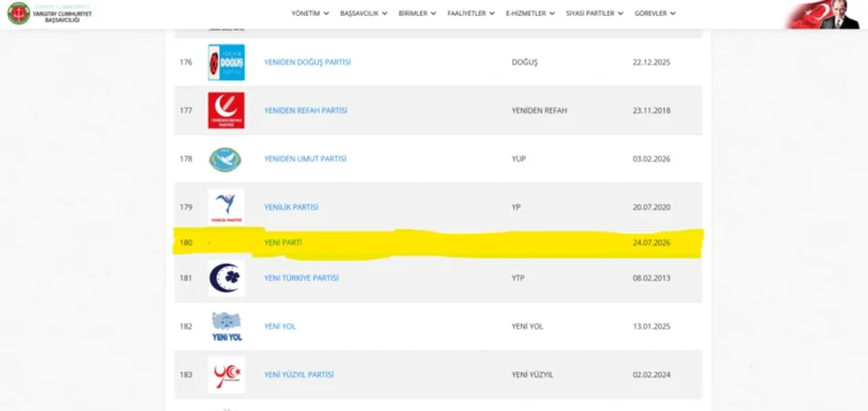Screen dimensions: 868x411
Task: Open the Yeniden Doğuş Partisi logo
Action: coord(226,62)
